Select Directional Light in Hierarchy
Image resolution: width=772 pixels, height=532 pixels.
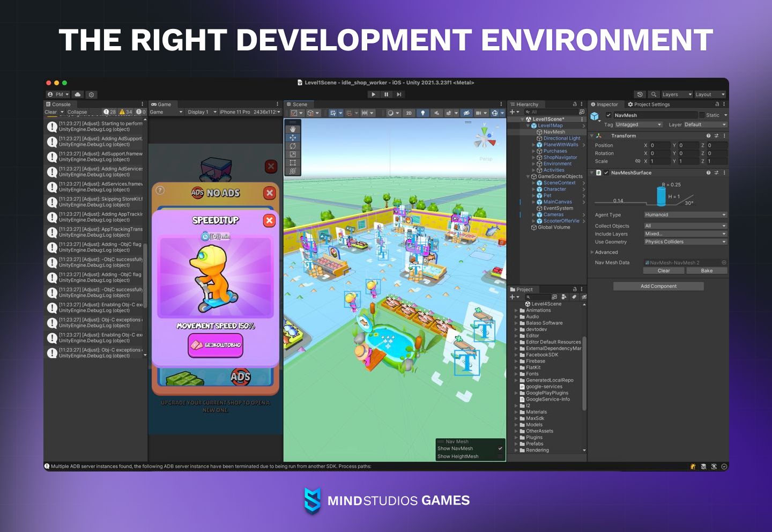(562, 138)
